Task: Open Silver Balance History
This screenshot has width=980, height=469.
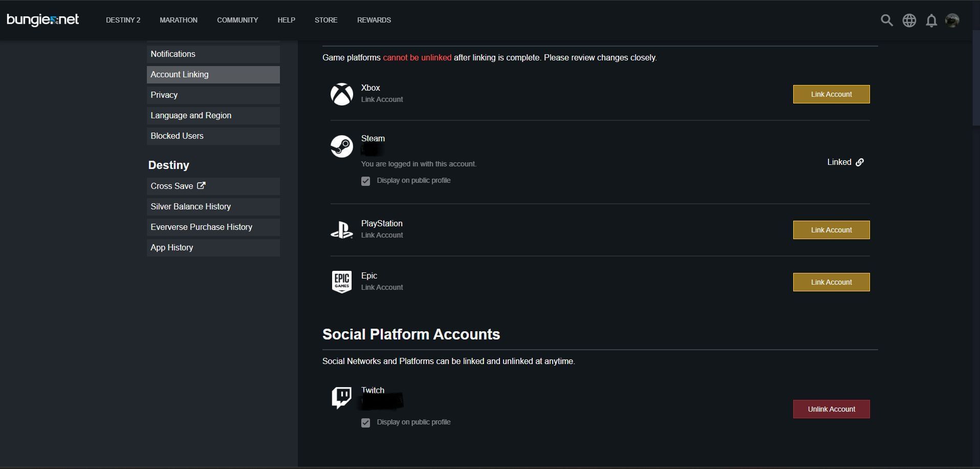Action: [213, 207]
